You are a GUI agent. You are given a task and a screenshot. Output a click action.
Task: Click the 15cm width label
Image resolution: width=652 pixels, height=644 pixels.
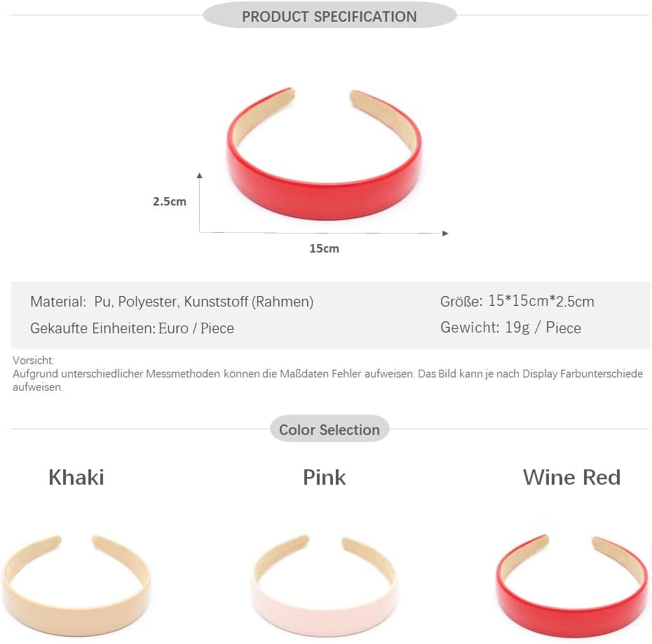[x=324, y=248]
